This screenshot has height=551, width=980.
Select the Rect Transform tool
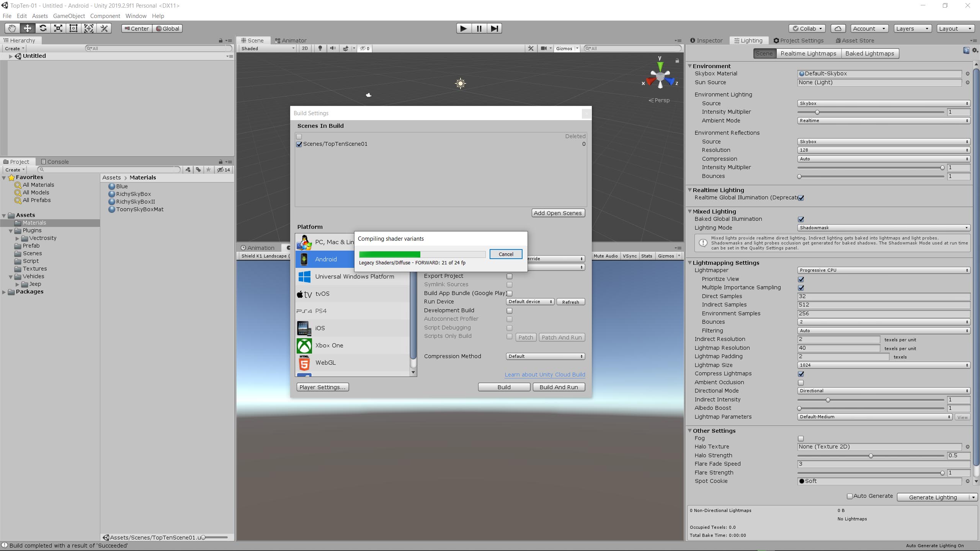73,28
